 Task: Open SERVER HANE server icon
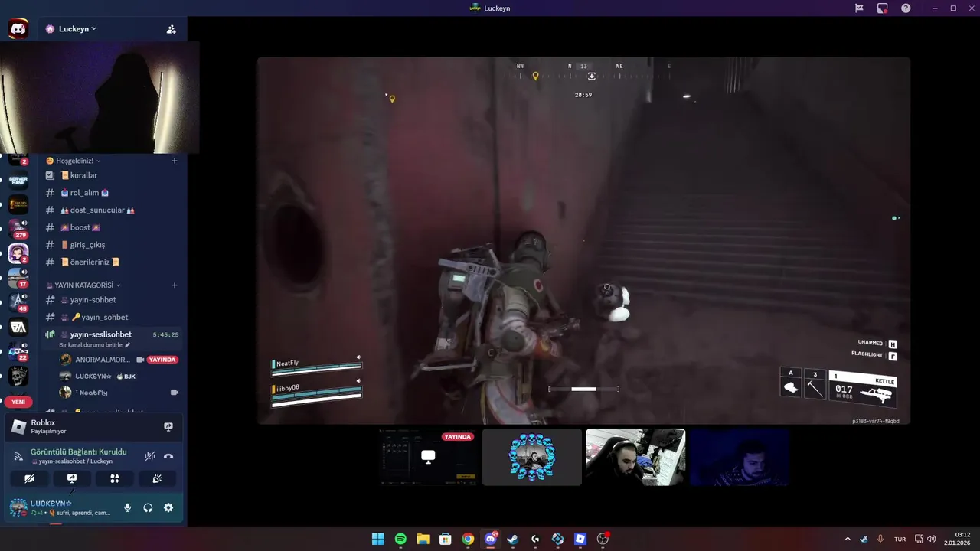click(18, 181)
